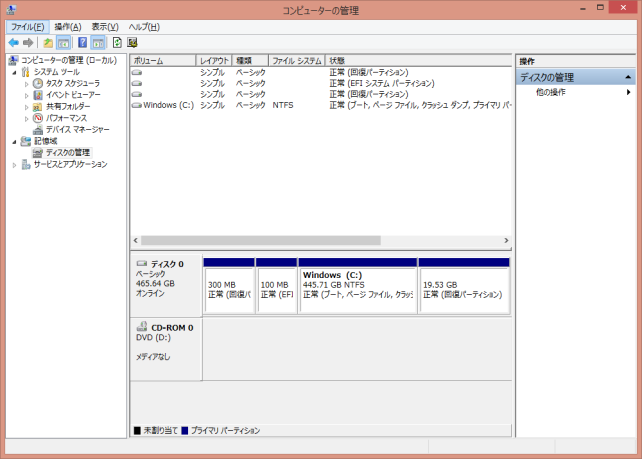Open the 表示(V) menu
Screen dimensions: 642x459
[104, 26]
